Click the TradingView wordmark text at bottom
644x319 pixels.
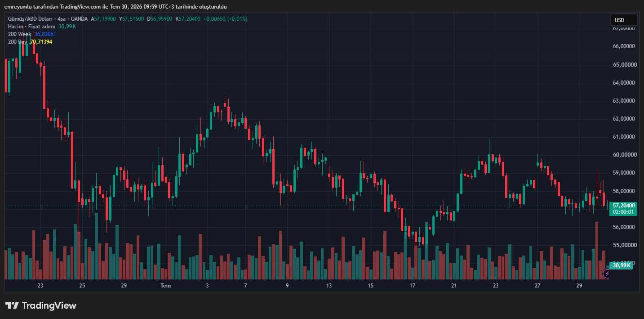point(49,306)
